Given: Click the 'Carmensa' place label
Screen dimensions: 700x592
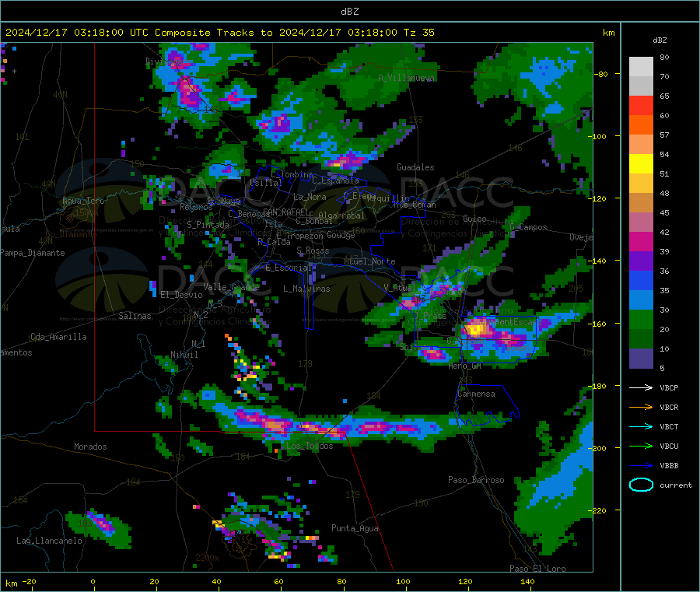Looking at the screenshot, I should (476, 394).
